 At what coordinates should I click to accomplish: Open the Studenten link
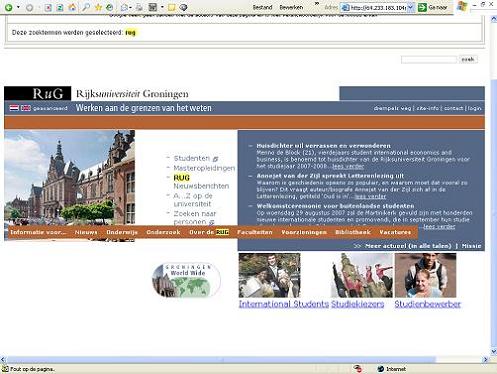(192, 158)
